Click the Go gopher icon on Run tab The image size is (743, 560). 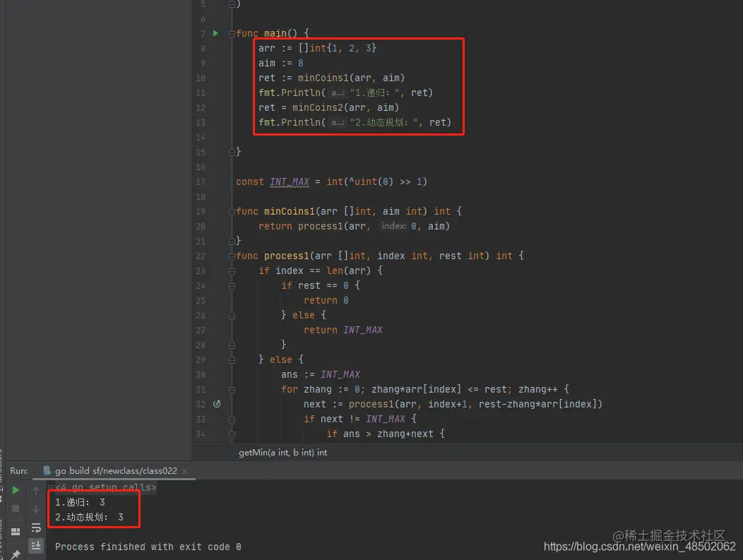[x=47, y=470]
